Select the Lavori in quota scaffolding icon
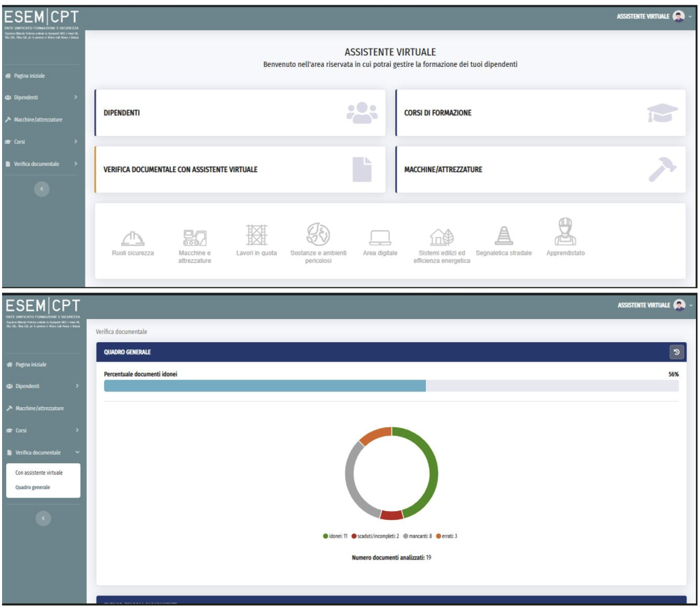Screen dimensions: 700x608 click(x=256, y=235)
